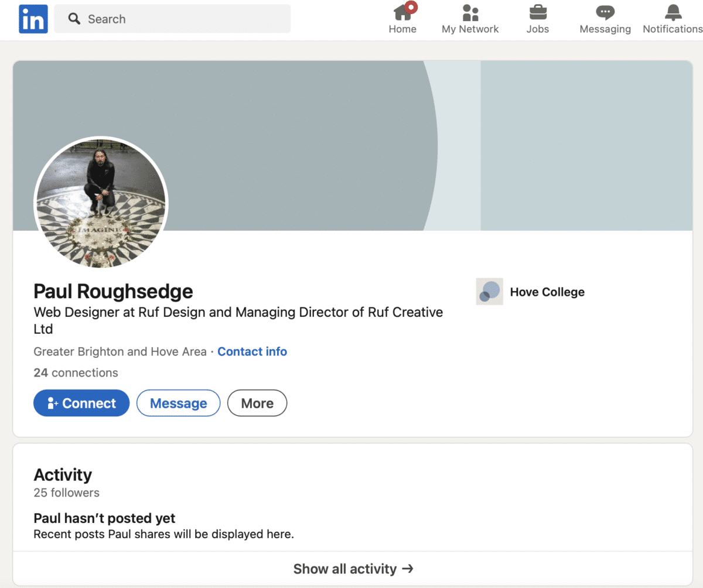
Task: Open the Messaging speech bubble icon
Action: (x=605, y=12)
